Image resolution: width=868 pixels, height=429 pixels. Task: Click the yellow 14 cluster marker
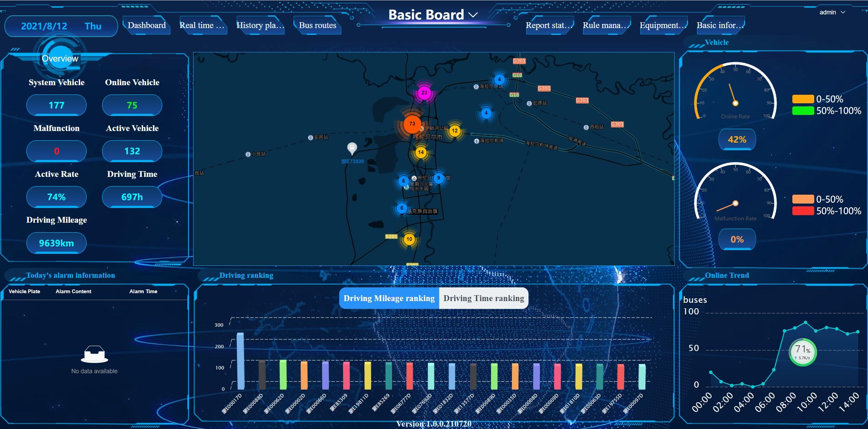point(421,152)
